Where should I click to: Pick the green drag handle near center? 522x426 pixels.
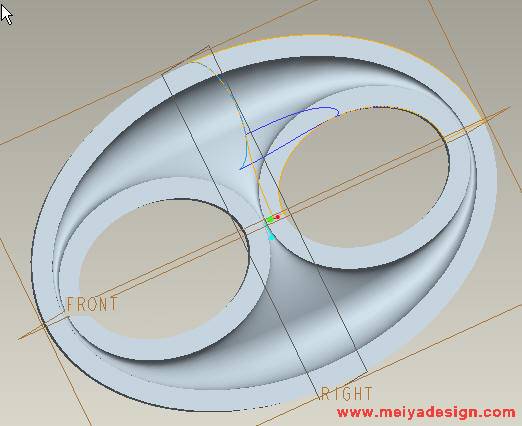[270, 220]
